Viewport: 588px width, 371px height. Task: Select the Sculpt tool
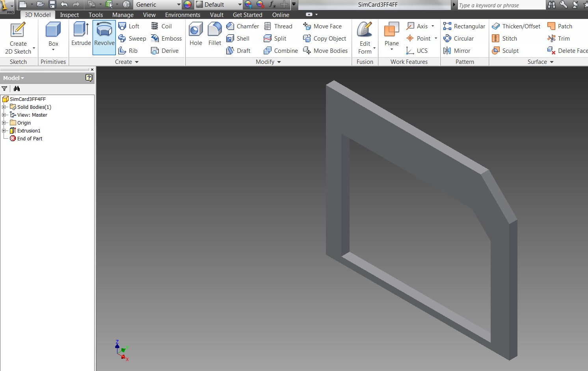[x=505, y=51]
